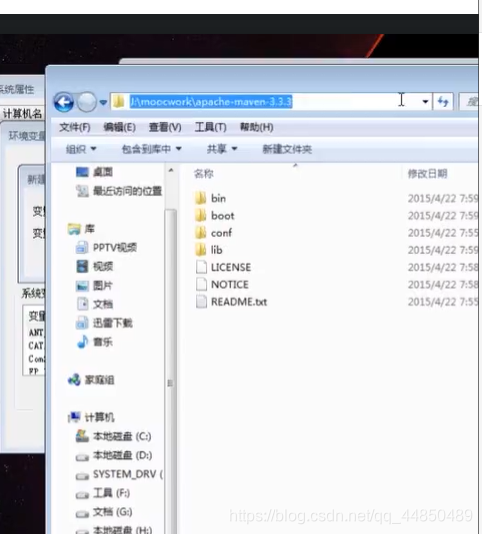Click the up arrow of navigation scrollbar
The width and height of the screenshot is (482, 534).
point(171,170)
